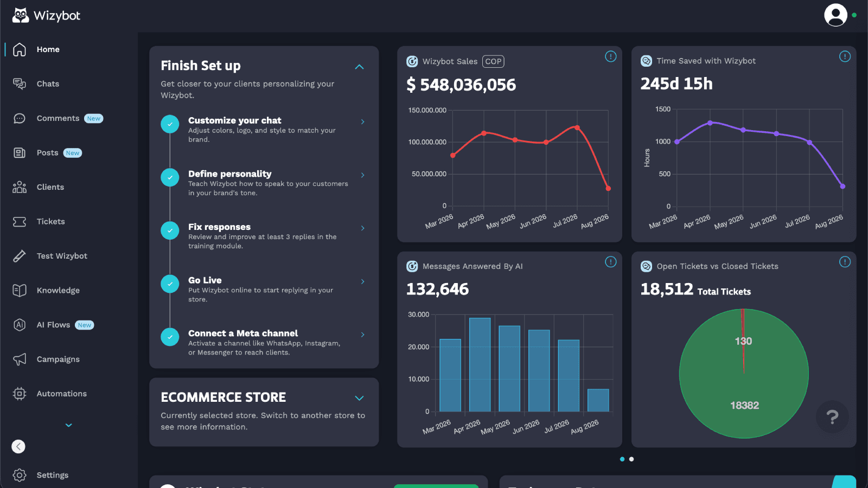The height and width of the screenshot is (488, 868).
Task: Click the New badge beside AI Flows
Action: (85, 325)
